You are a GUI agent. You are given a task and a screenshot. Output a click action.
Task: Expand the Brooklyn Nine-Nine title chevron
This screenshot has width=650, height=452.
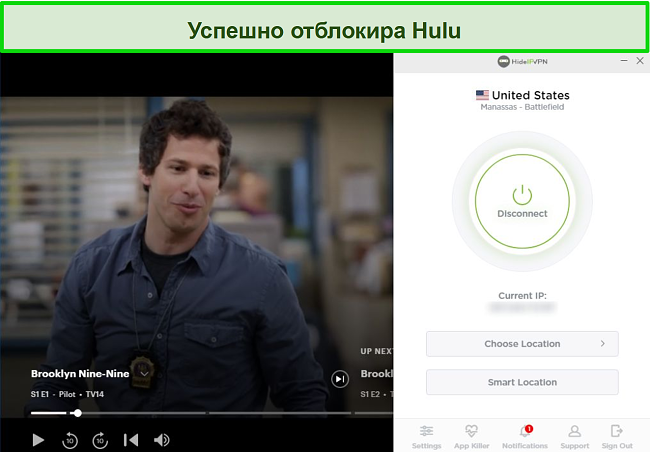click(144, 374)
